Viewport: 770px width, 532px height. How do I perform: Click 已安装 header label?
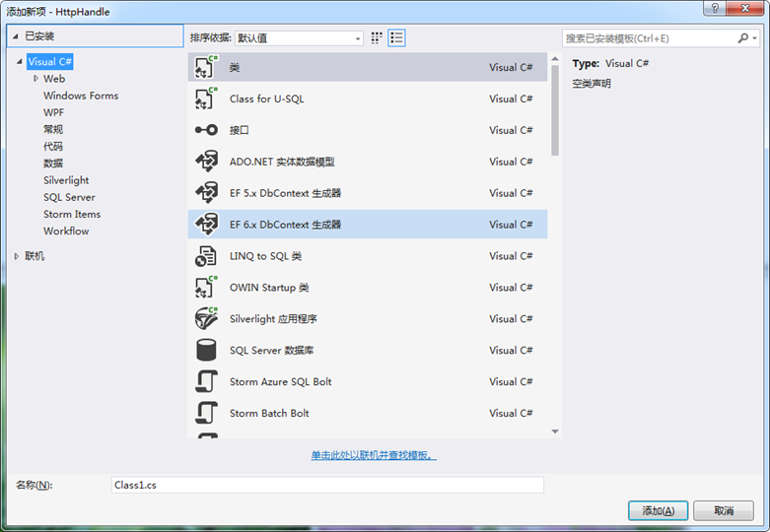pyautogui.click(x=39, y=36)
